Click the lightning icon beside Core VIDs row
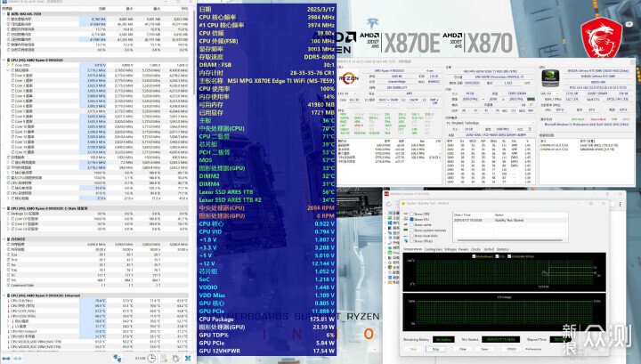The width and height of the screenshot is (641, 364). (x=12, y=65)
